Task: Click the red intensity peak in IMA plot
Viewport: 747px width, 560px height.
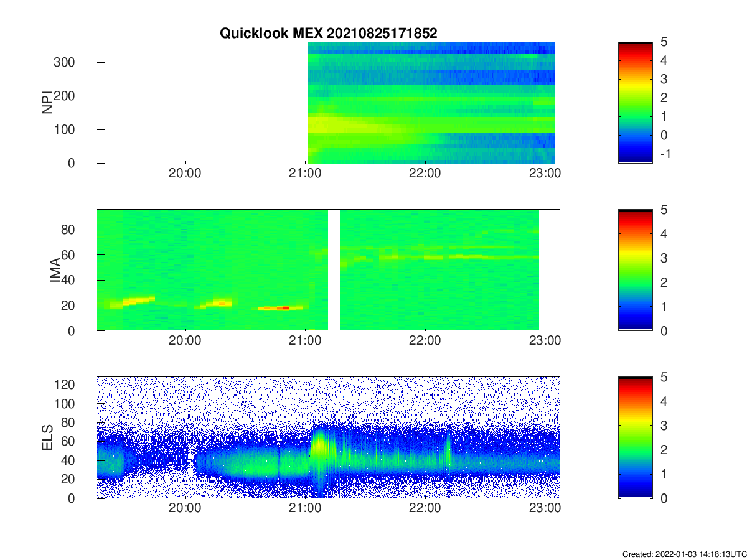Action: point(282,307)
